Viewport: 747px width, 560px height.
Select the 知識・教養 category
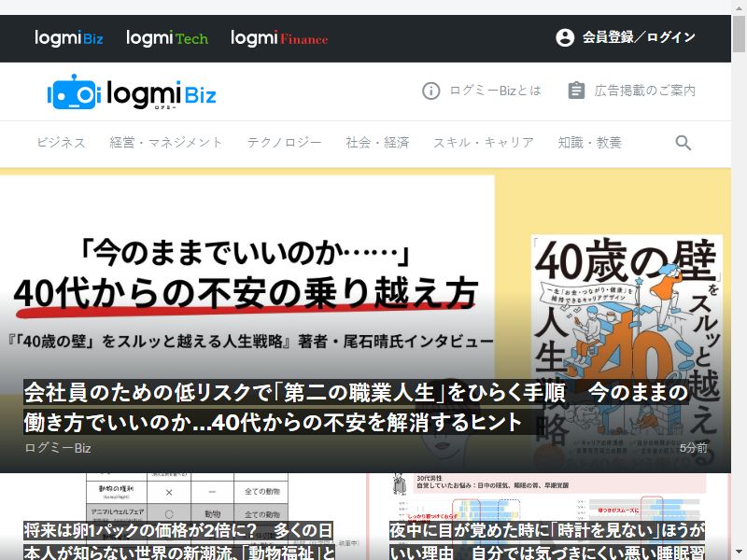coord(590,143)
